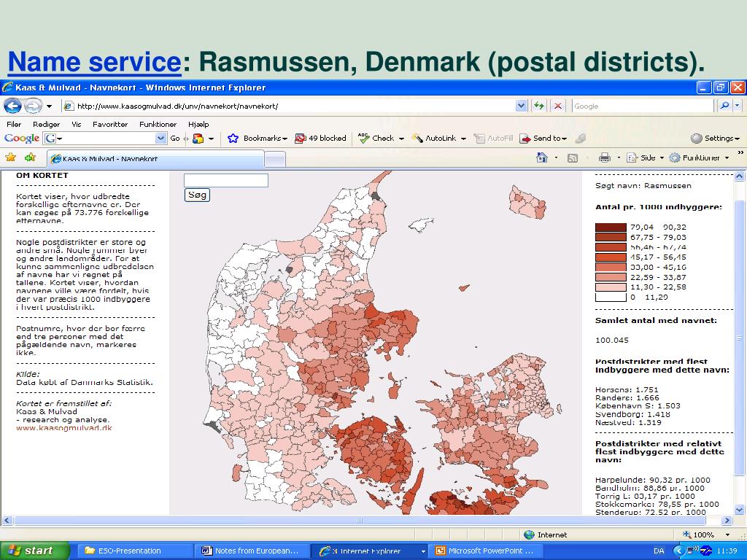Expand the address bar history dropdown
The width and height of the screenshot is (747, 560).
(x=521, y=106)
